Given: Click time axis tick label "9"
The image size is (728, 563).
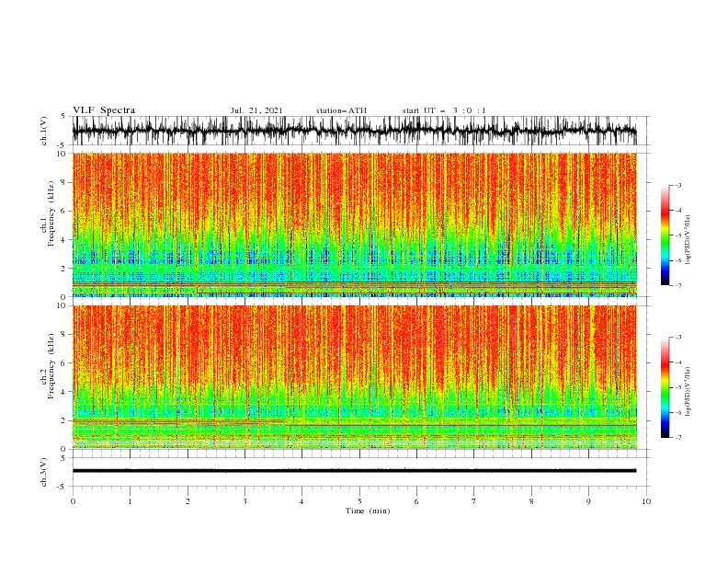Looking at the screenshot, I should point(588,501).
